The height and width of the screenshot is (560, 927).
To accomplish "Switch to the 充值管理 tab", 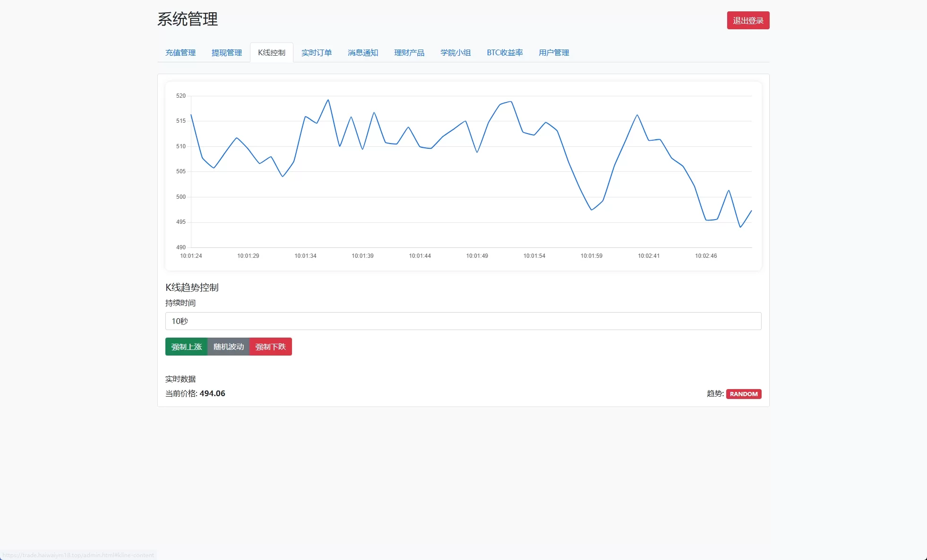I will pos(180,52).
